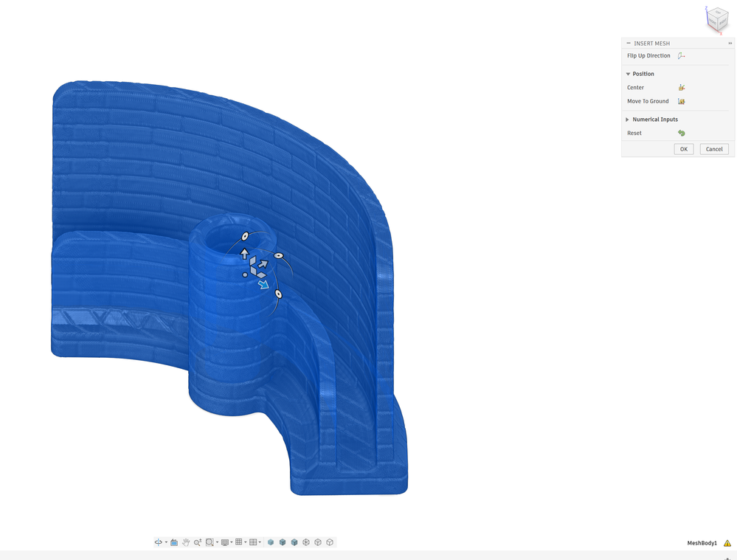Click the MeshBody1 label
This screenshot has width=737, height=560.
coord(702,543)
